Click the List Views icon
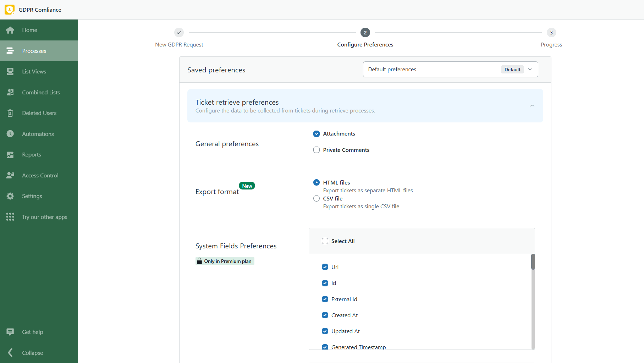 10,71
